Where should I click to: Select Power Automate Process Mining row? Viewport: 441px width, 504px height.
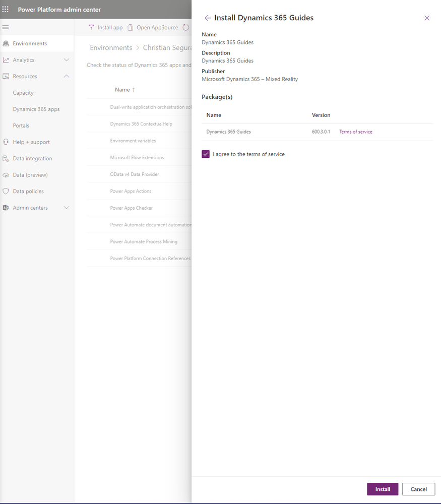[139, 241]
